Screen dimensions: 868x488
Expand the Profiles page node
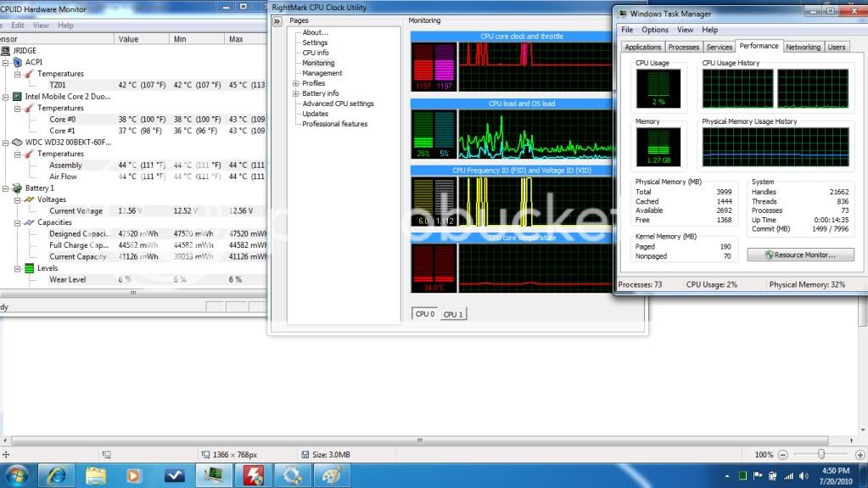295,83
